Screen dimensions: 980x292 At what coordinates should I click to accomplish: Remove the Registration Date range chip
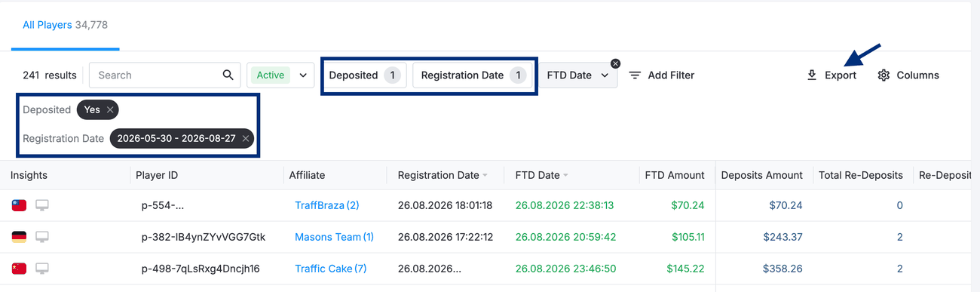pos(246,139)
